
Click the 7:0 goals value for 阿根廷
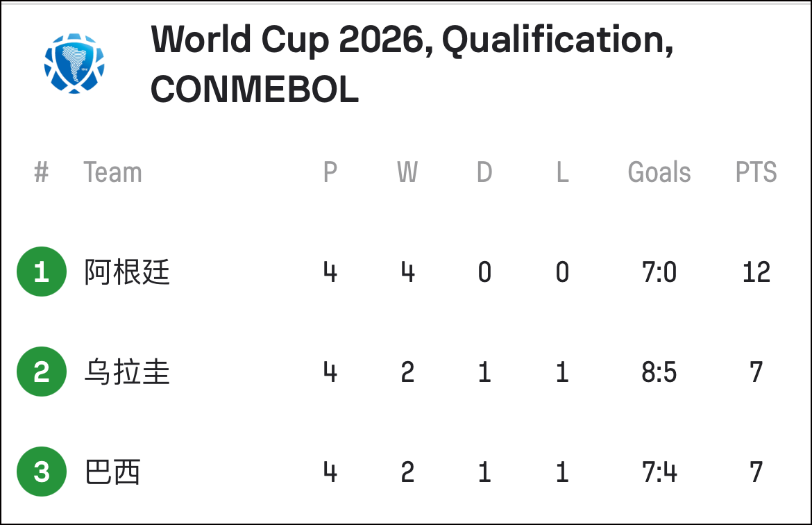[659, 272]
